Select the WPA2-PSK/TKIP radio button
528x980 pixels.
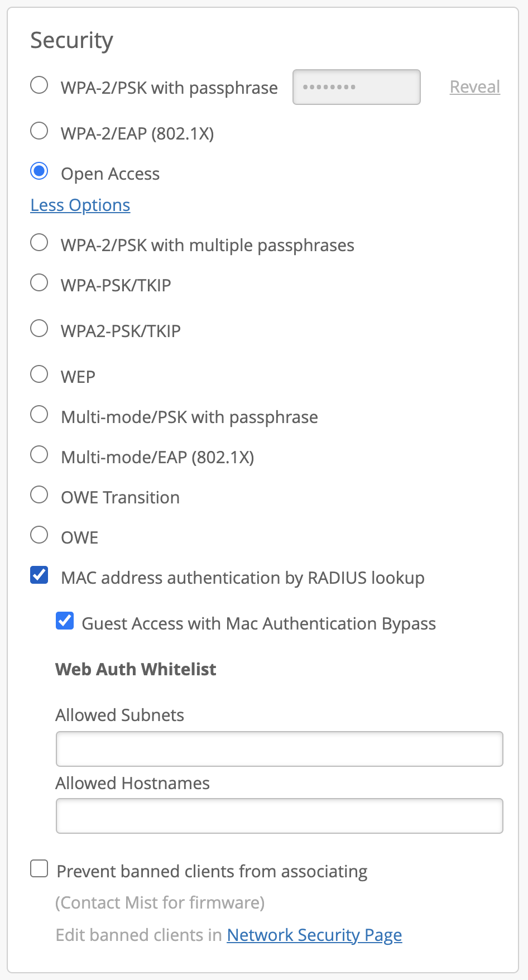(x=39, y=329)
